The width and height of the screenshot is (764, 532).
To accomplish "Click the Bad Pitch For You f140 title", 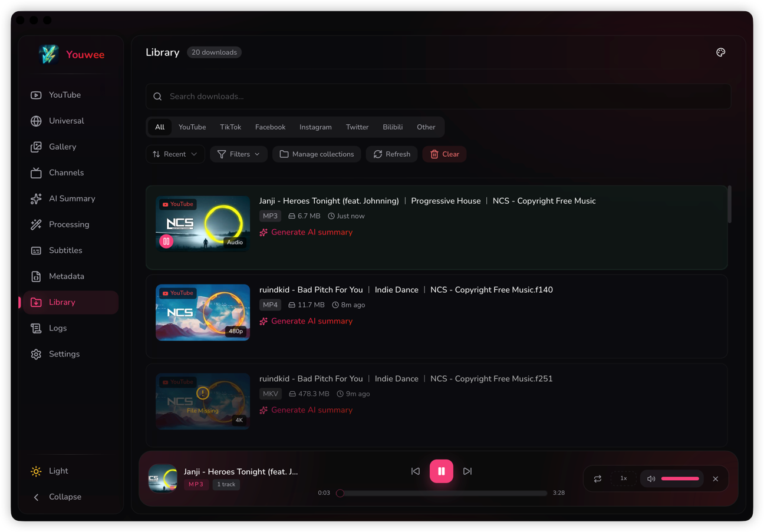I will (x=406, y=290).
